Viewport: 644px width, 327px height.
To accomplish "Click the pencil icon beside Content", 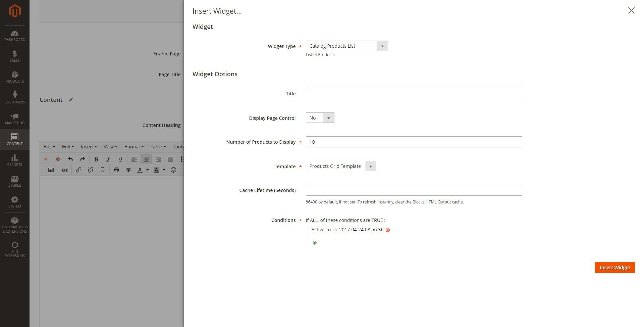I will pos(71,100).
